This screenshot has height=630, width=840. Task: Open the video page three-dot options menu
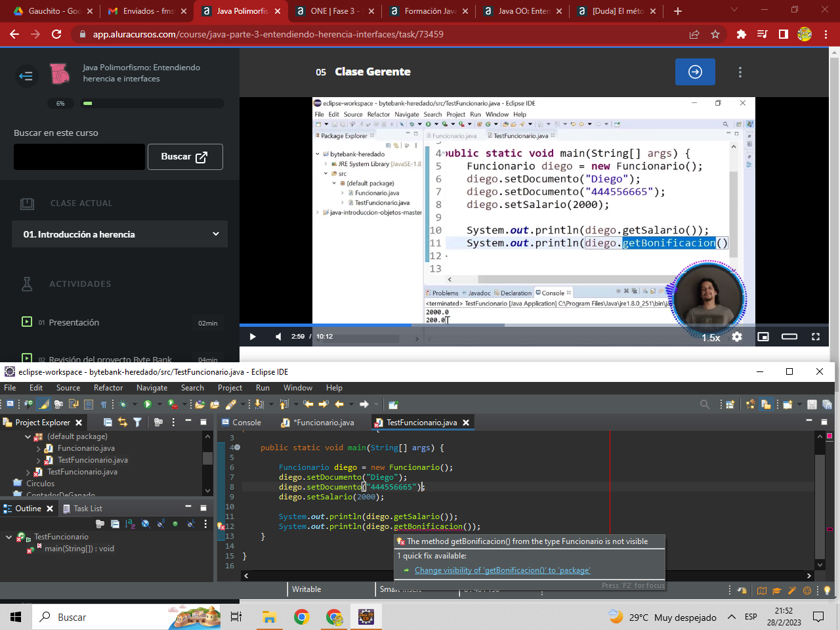point(740,72)
